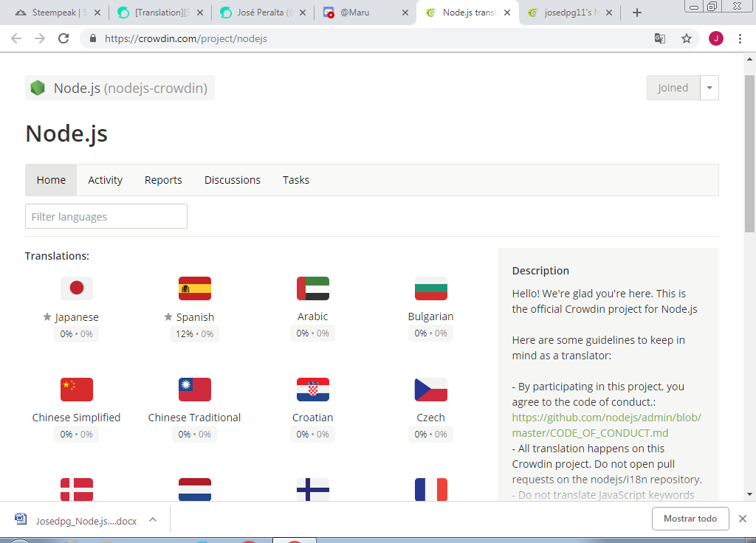
Task: Click the Description heading
Action: [x=540, y=271]
